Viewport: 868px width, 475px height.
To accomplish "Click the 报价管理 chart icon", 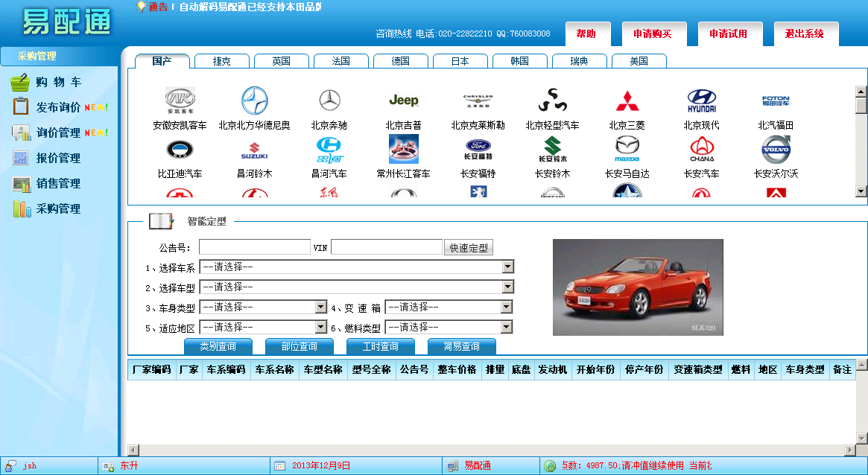I will click(x=21, y=158).
